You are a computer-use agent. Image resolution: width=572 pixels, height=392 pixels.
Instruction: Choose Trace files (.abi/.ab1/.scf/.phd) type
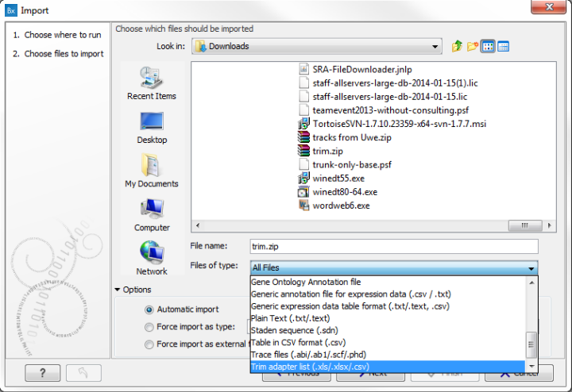(x=388, y=355)
